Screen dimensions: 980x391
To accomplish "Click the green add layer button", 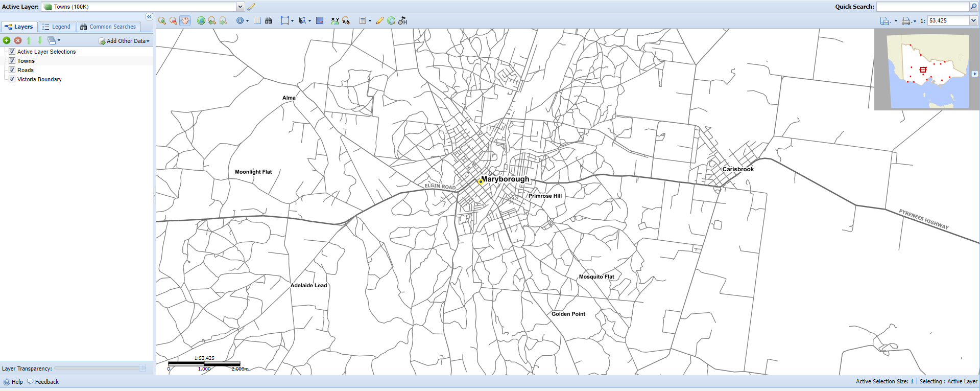I will click(x=7, y=40).
